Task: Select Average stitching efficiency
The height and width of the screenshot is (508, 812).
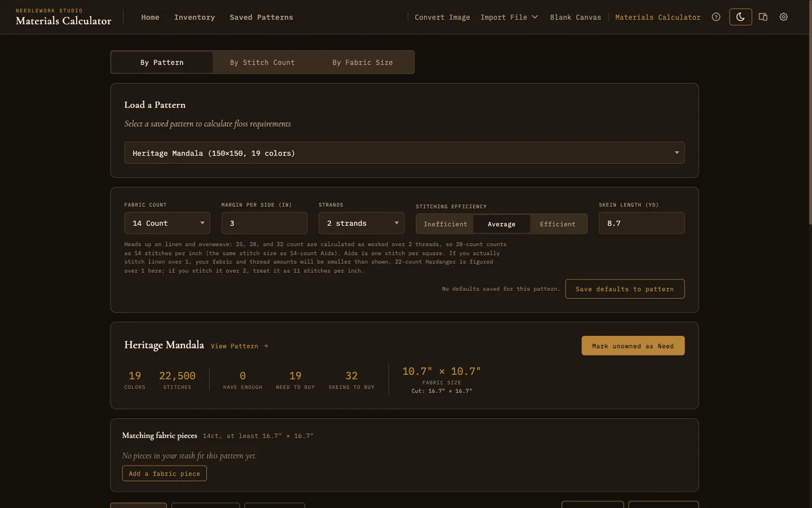Action: 502,224
